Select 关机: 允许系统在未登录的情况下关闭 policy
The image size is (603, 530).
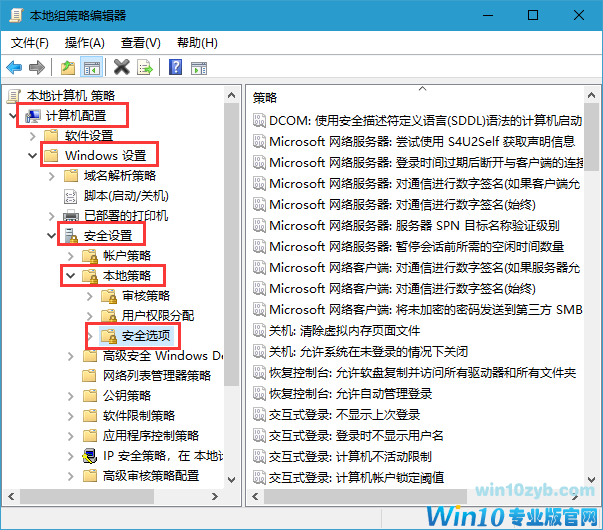click(368, 352)
